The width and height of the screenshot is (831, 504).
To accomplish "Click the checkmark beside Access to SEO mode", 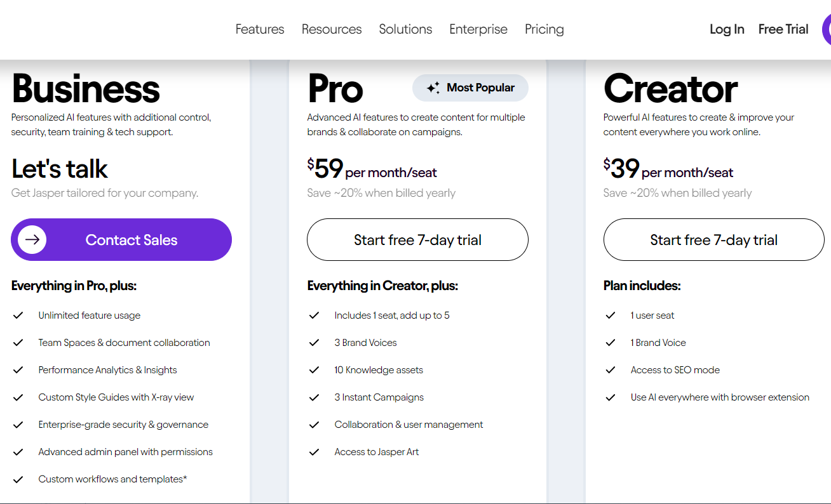I will (x=611, y=370).
